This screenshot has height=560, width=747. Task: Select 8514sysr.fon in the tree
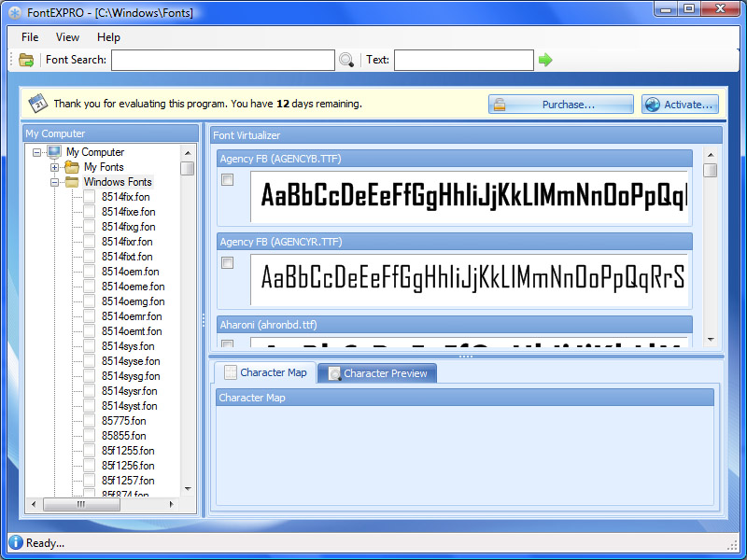(129, 391)
